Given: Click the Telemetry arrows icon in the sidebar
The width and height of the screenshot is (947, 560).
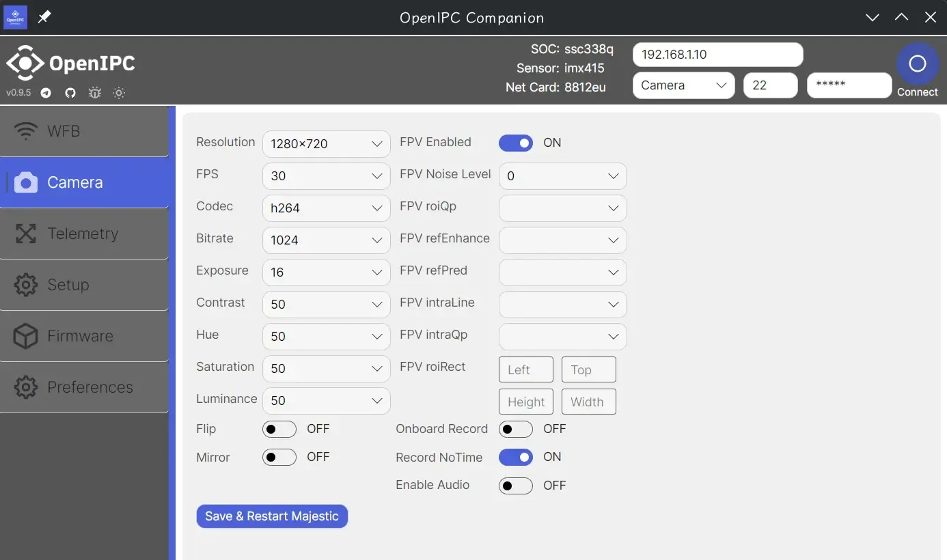Looking at the screenshot, I should click(x=26, y=234).
